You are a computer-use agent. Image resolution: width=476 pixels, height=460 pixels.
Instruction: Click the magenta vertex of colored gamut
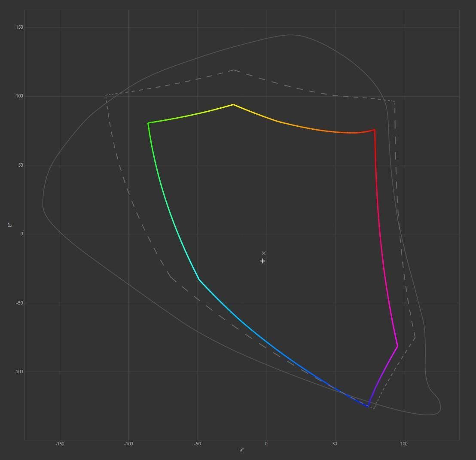(397, 346)
